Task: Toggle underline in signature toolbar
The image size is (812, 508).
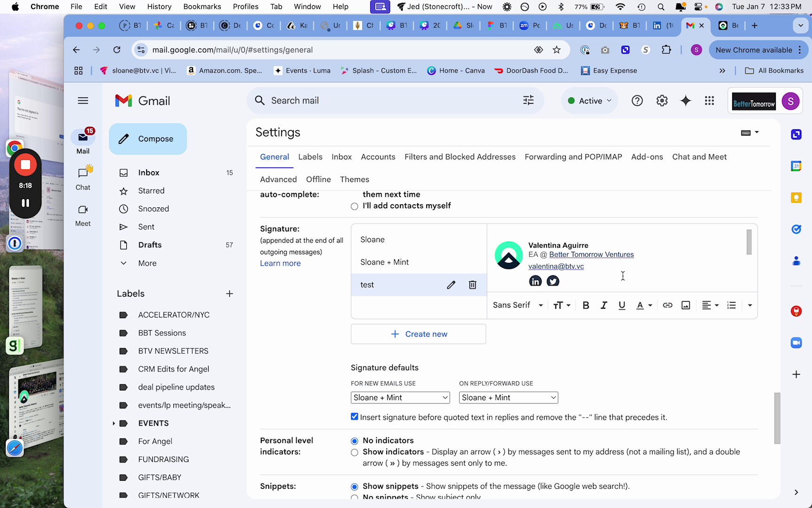Action: click(x=622, y=305)
